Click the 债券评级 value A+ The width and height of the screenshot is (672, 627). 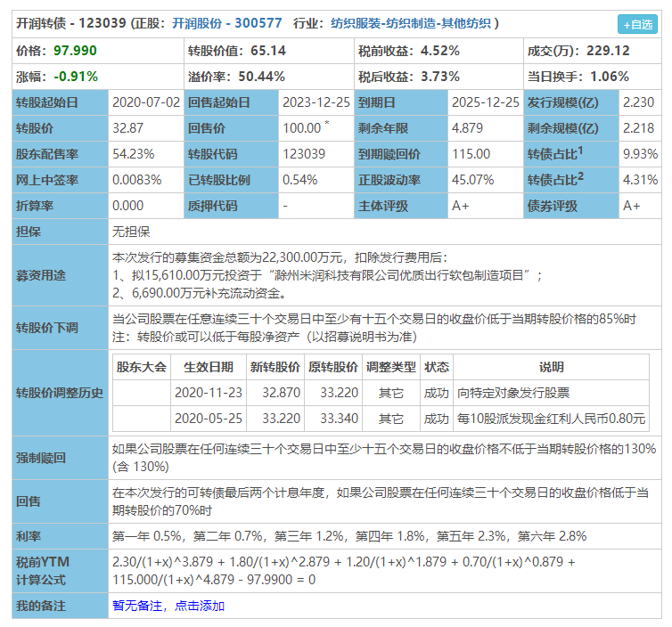[x=631, y=206]
